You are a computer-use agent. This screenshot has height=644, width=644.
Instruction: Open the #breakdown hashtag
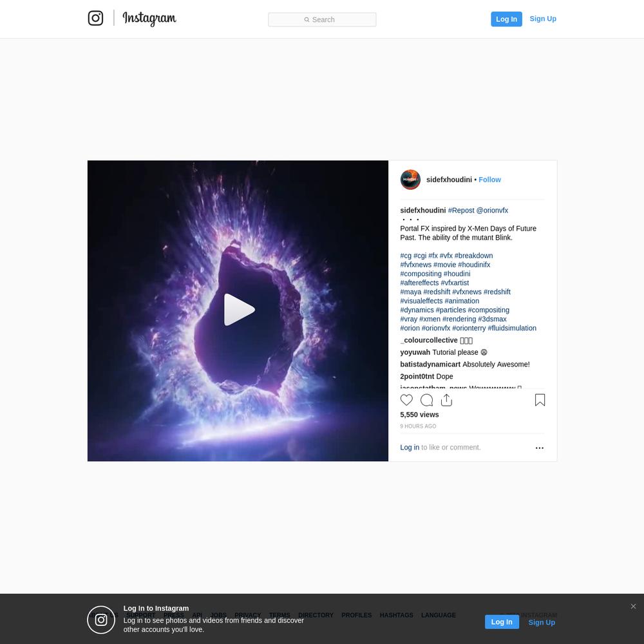coord(473,256)
